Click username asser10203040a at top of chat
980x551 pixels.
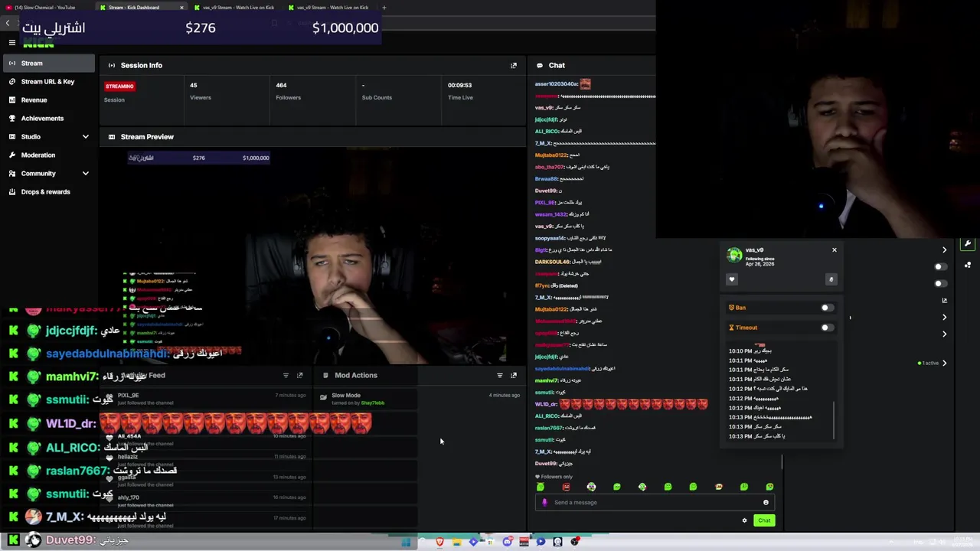(x=556, y=84)
